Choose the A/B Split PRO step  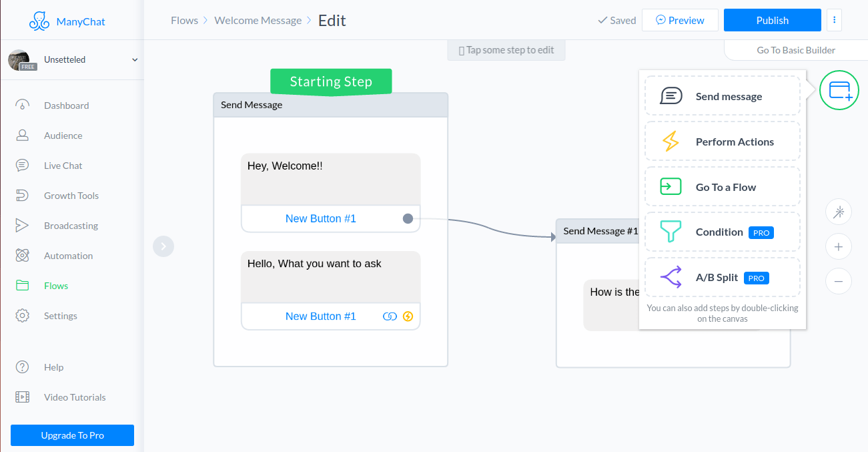click(x=721, y=277)
